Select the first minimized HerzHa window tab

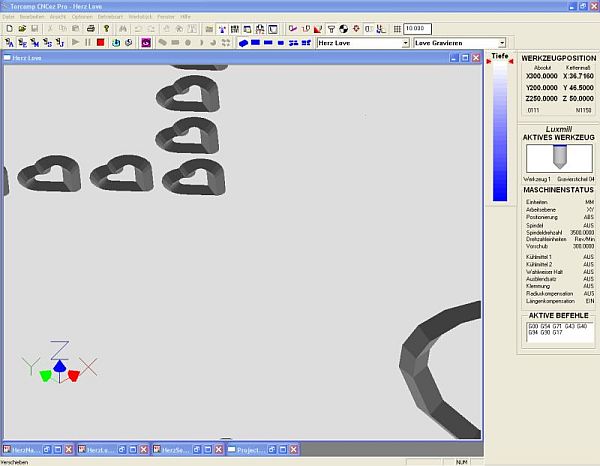click(x=22, y=450)
